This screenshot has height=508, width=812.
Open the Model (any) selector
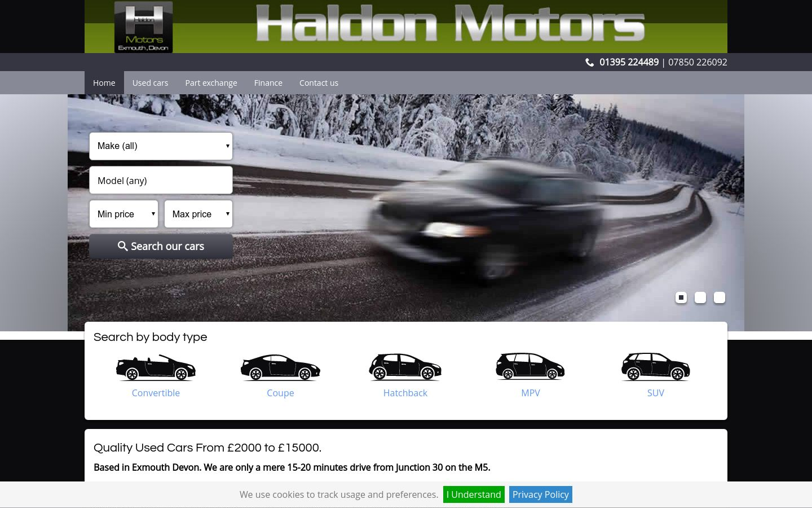pos(161,181)
